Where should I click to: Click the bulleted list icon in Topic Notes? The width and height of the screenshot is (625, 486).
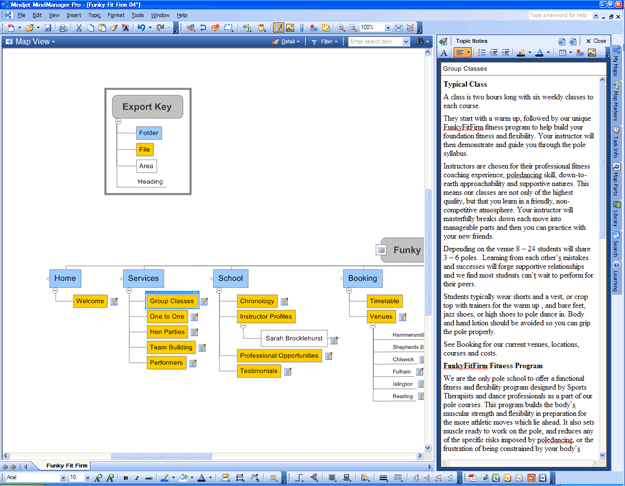482,53
